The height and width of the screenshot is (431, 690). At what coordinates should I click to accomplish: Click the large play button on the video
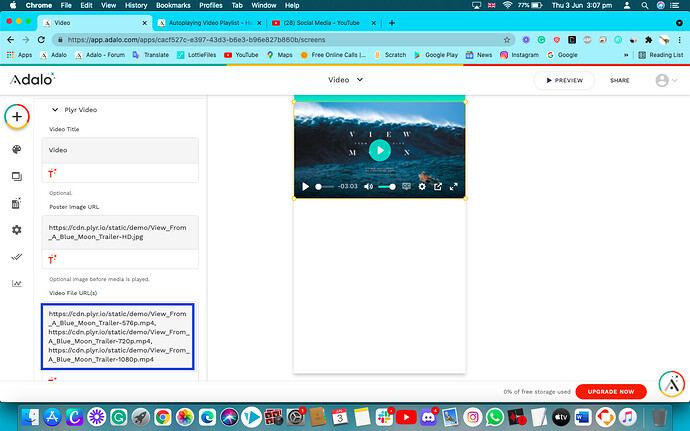[x=380, y=150]
